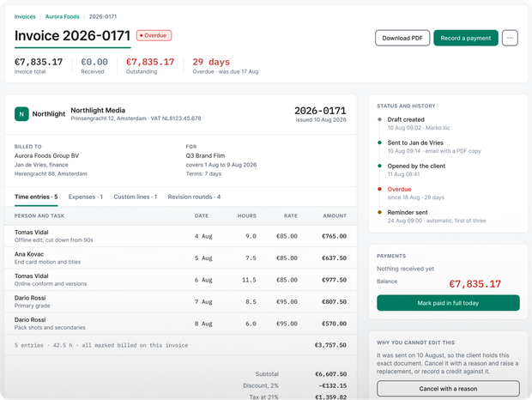Image resolution: width=532 pixels, height=400 pixels.
Task: Click the 11.5 hours cell
Action: [249, 280]
